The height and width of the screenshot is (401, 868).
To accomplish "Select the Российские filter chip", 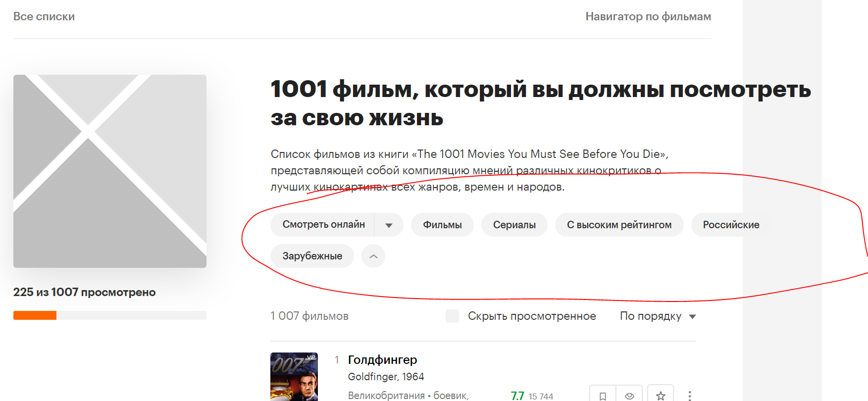I will click(731, 225).
